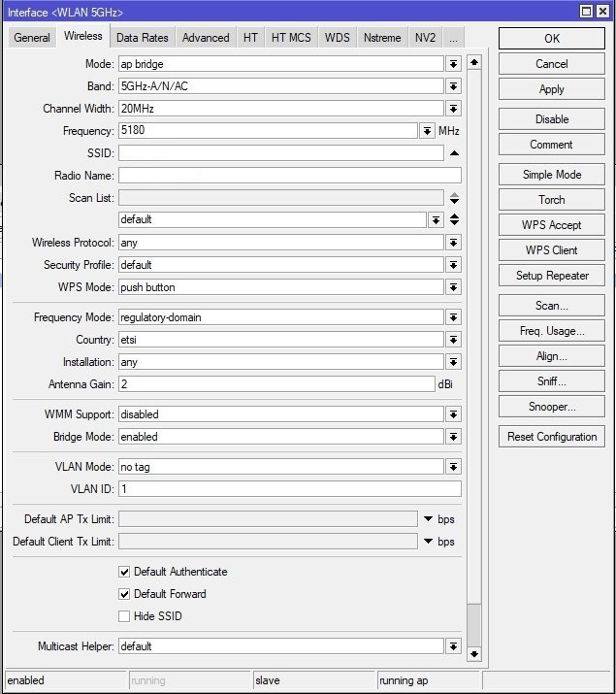Click into the Frequency field showing 5180
616x694 pixels.
click(268, 131)
